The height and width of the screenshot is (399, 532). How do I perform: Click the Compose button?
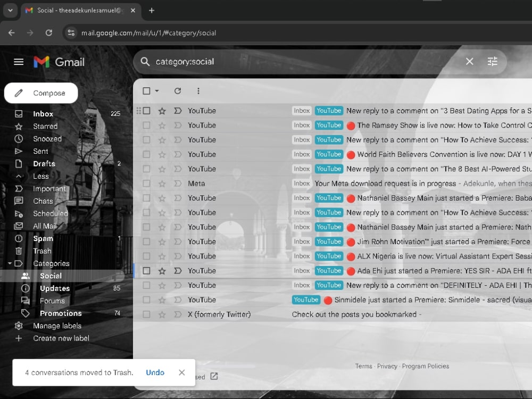[x=41, y=93]
